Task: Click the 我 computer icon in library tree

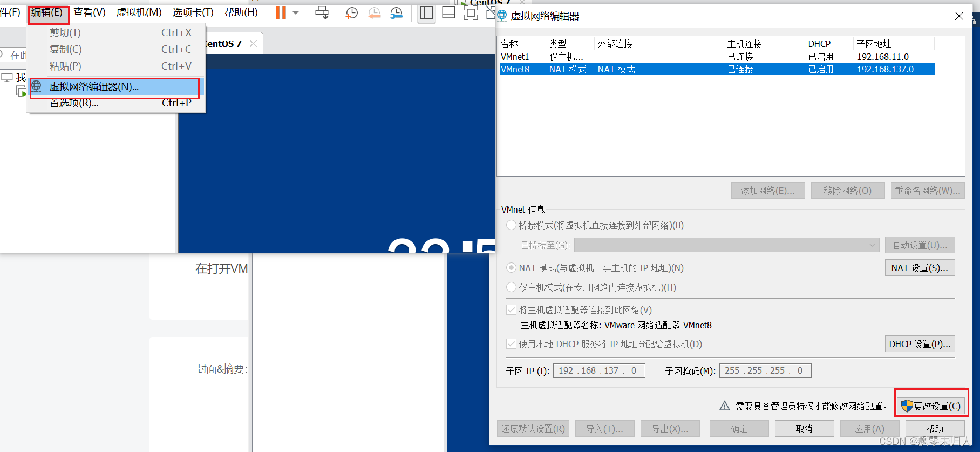Action: pos(7,77)
